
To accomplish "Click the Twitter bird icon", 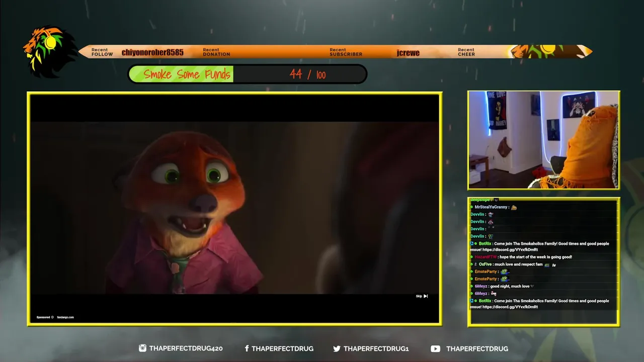I will (337, 348).
